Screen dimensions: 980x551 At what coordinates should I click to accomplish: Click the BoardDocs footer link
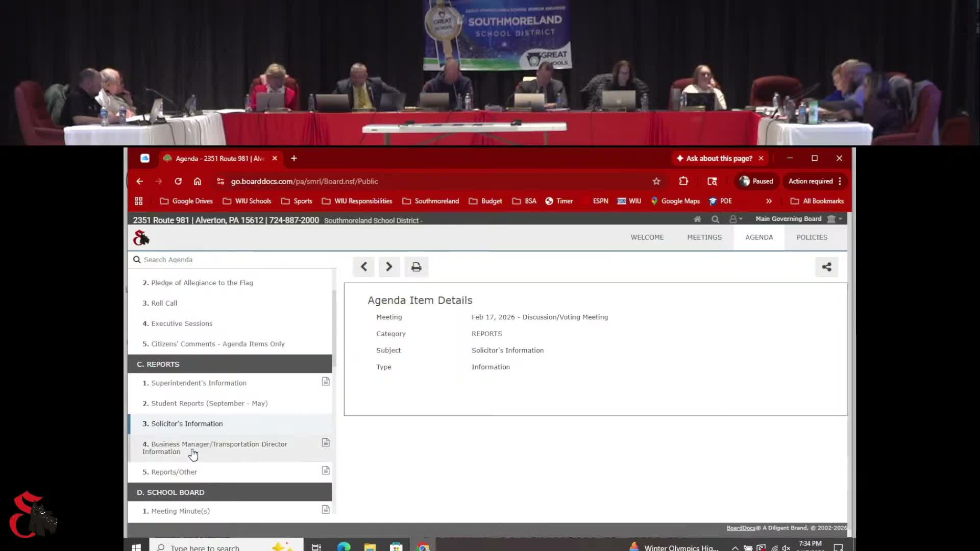click(x=740, y=528)
